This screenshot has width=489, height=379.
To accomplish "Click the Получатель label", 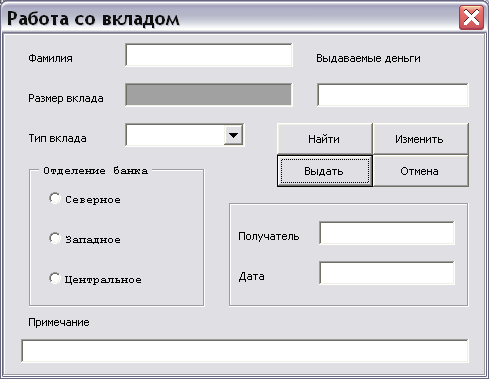I will [269, 236].
